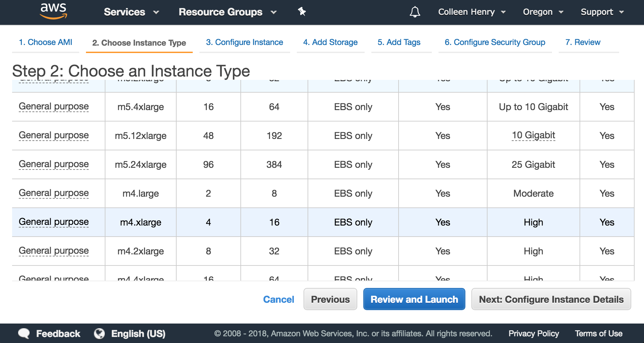This screenshot has width=644, height=343.
Task: Click the AWS logo icon
Action: click(53, 11)
